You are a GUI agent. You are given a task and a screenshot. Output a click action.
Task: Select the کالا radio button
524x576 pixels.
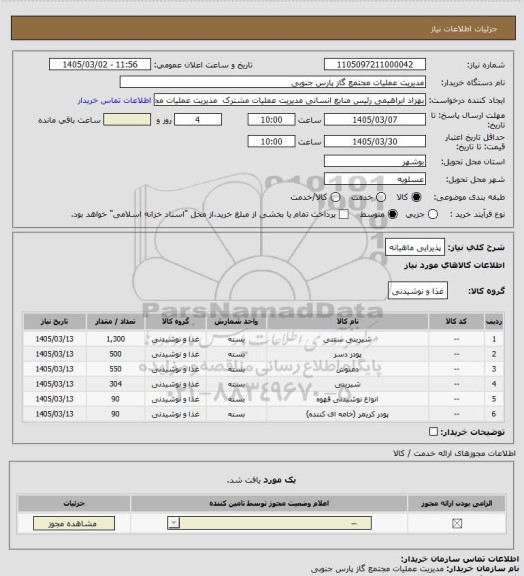pyautogui.click(x=416, y=197)
